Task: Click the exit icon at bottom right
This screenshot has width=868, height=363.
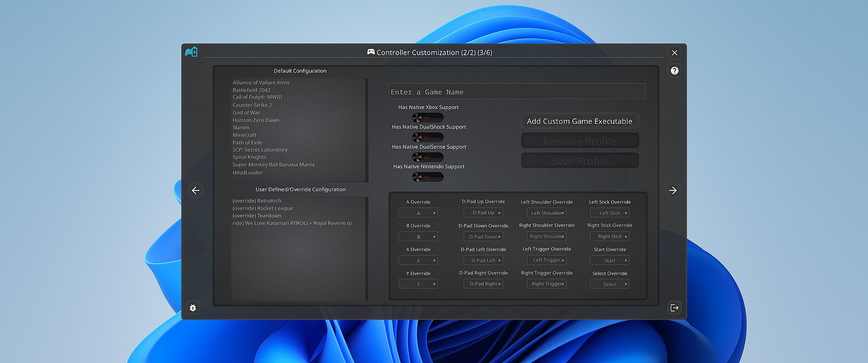Action: point(674,308)
